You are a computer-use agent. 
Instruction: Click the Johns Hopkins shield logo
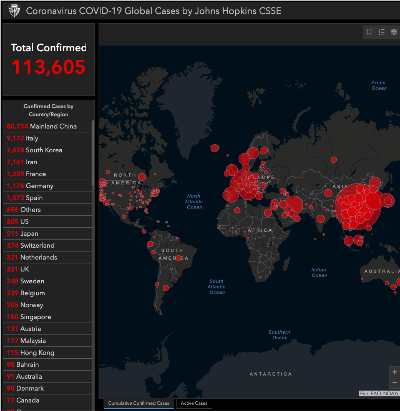tap(14, 11)
